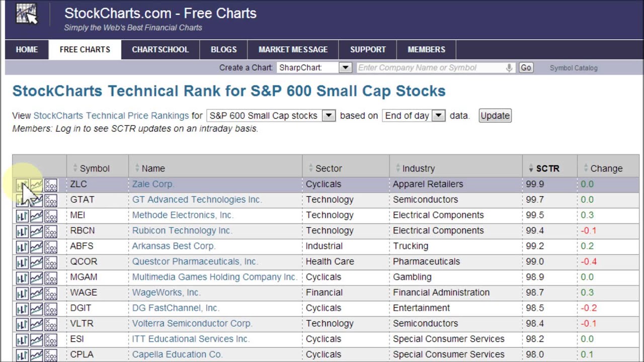Open the SharpChart bar icon for MGAM
The image size is (644, 362).
pyautogui.click(x=22, y=279)
